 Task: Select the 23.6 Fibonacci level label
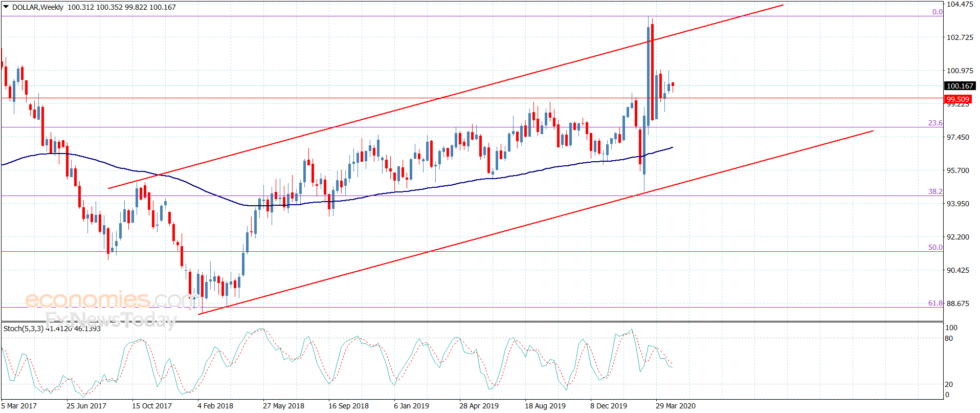(x=936, y=123)
